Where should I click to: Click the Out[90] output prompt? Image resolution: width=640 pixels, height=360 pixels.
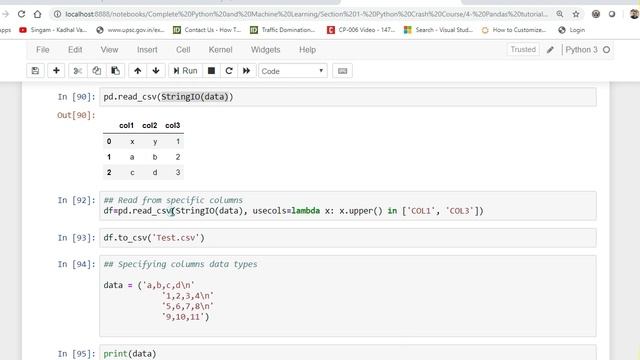(x=76, y=115)
